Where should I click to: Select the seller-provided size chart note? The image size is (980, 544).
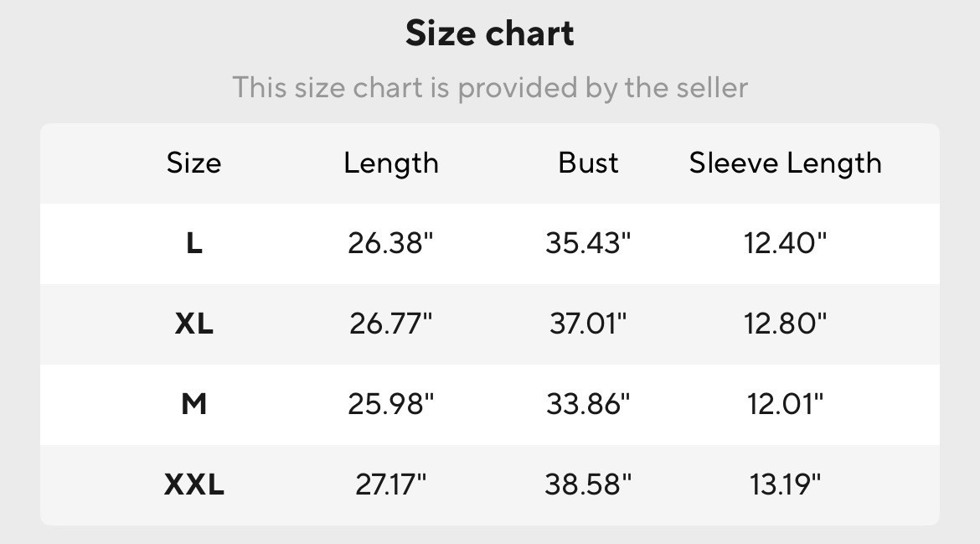[x=490, y=87]
